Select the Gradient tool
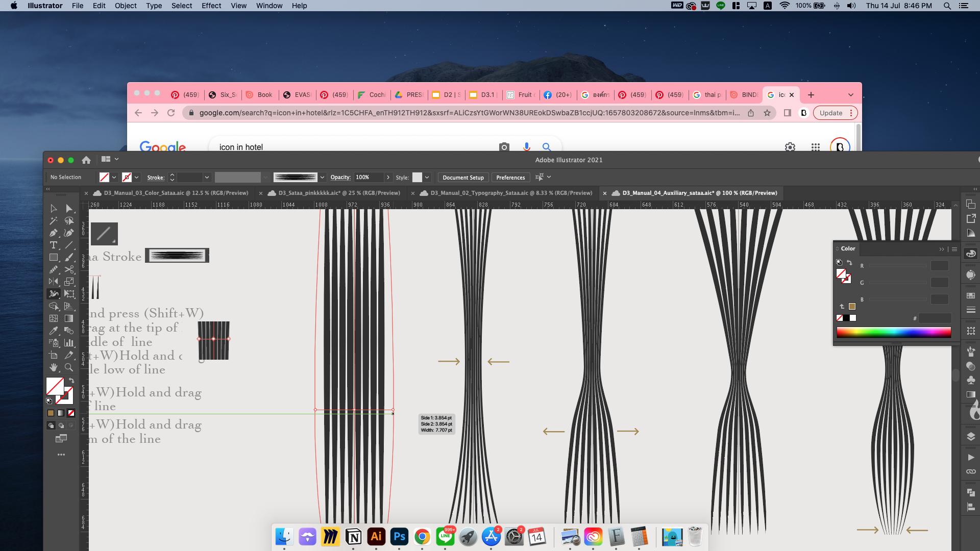Viewport: 980px width, 551px height. click(69, 318)
